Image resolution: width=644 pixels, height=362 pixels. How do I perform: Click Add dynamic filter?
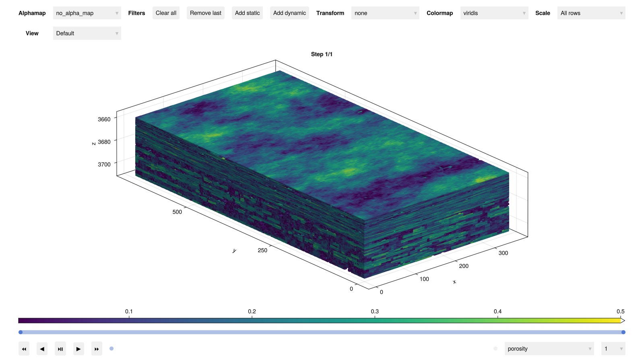(289, 13)
